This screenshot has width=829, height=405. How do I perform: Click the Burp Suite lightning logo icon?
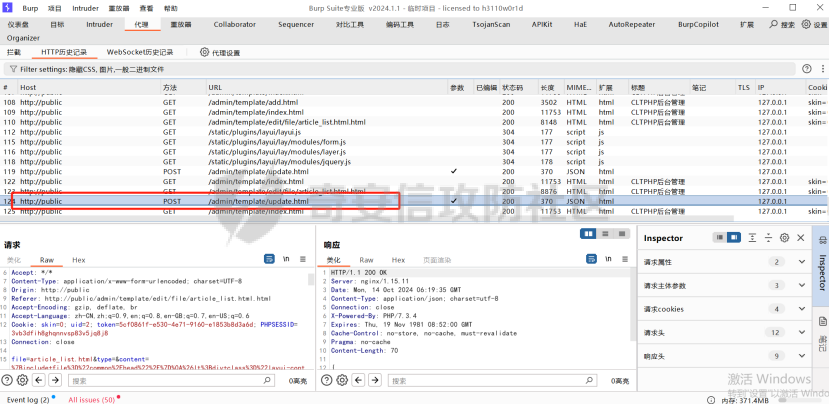(x=9, y=8)
